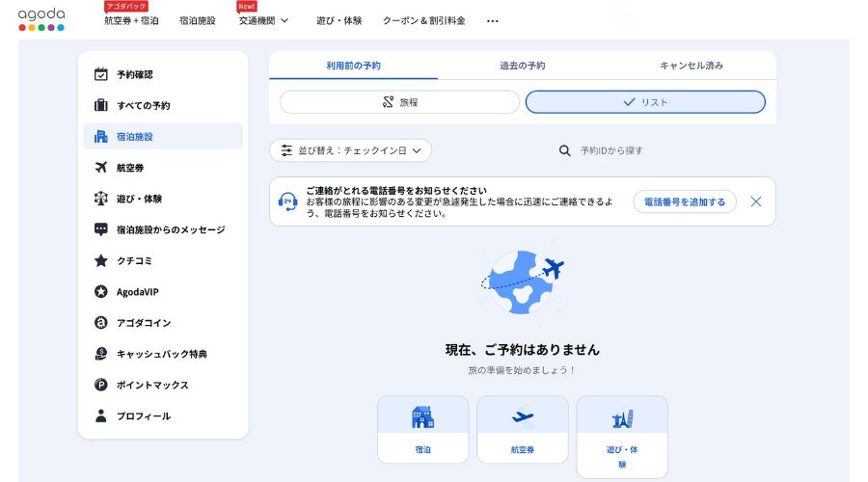Image resolution: width=868 pixels, height=482 pixels.
Task: Click the キャッシュバック特典 icon
Action: 100,354
